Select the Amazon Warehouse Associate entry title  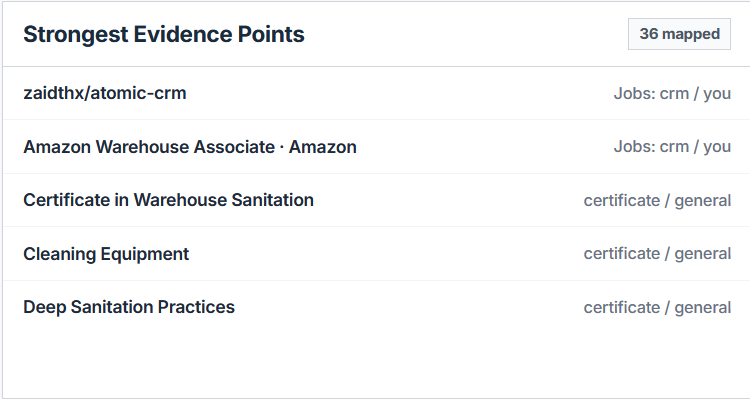coord(190,146)
